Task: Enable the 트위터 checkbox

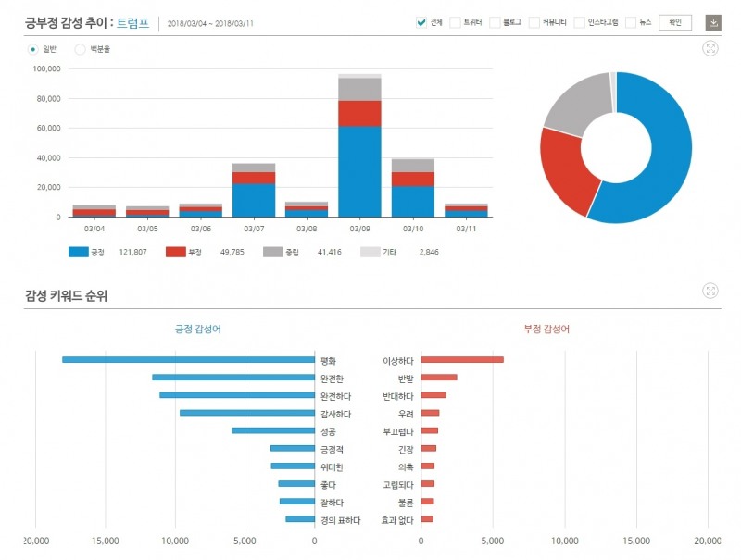Action: (x=455, y=22)
